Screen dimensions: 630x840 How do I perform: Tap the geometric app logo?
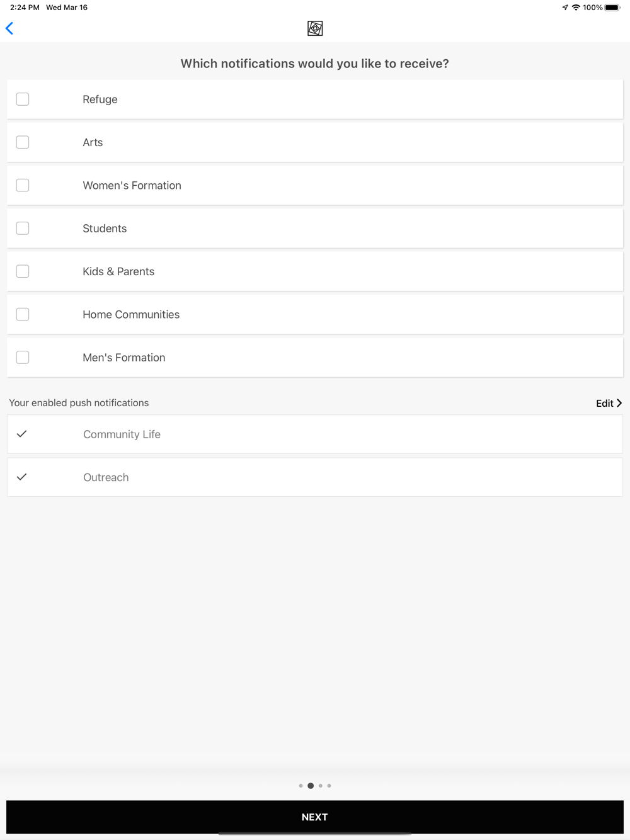click(315, 28)
